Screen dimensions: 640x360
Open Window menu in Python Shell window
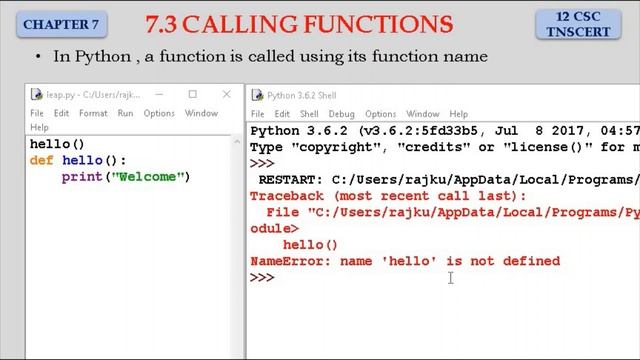(x=423, y=114)
